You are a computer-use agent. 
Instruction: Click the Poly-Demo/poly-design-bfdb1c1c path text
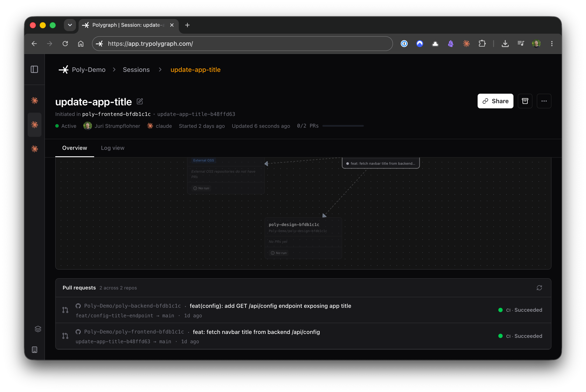click(x=298, y=231)
